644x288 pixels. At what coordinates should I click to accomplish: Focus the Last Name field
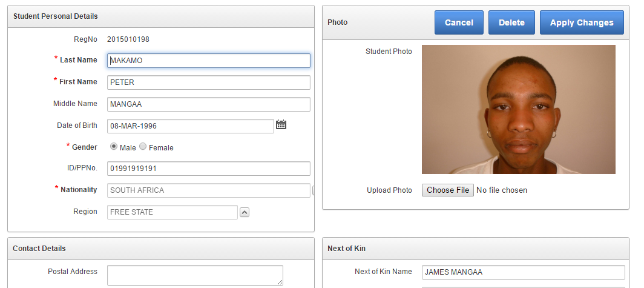(208, 61)
